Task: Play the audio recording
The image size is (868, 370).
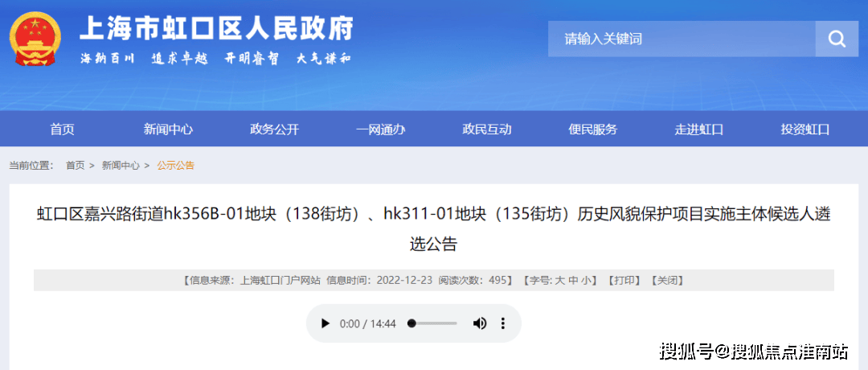Action: coord(325,323)
